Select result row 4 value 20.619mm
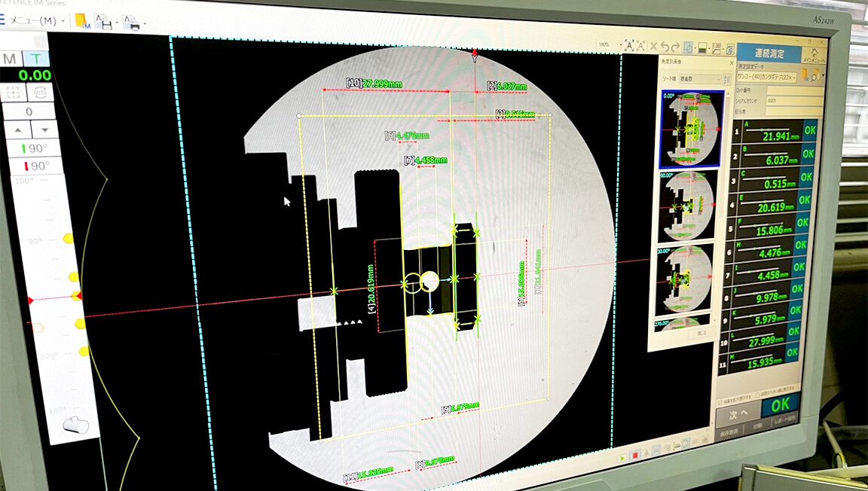This screenshot has height=491, width=868. coord(767,203)
